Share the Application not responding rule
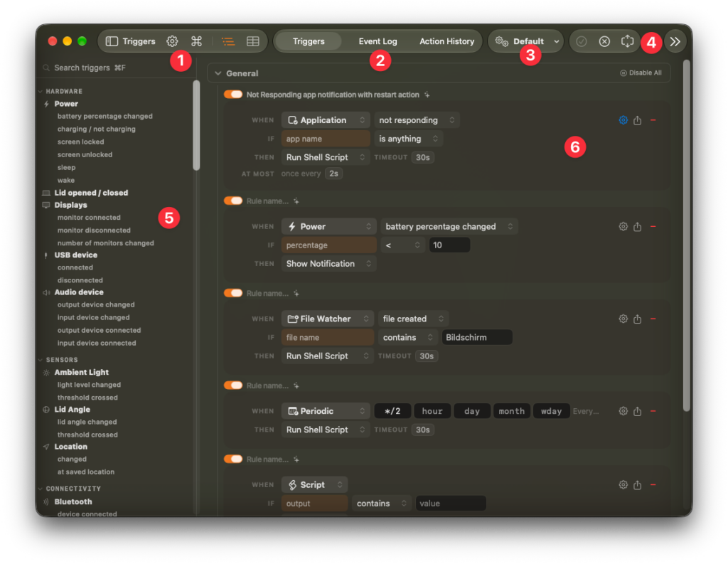This screenshot has width=728, height=564. click(x=638, y=120)
